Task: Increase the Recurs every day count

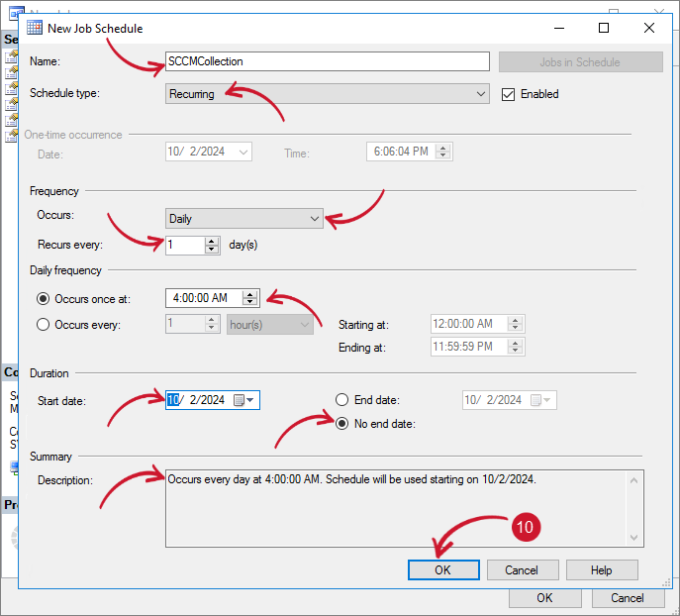Action: coord(212,241)
